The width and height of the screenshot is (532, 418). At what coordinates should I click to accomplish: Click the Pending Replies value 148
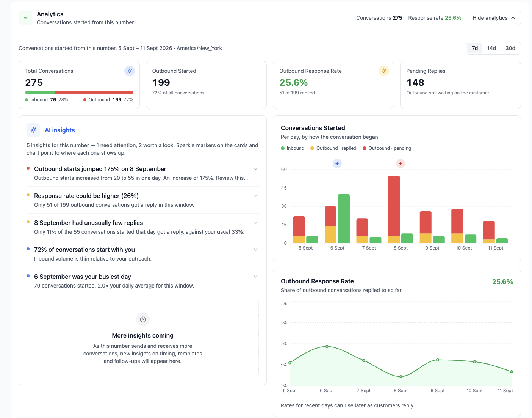415,83
